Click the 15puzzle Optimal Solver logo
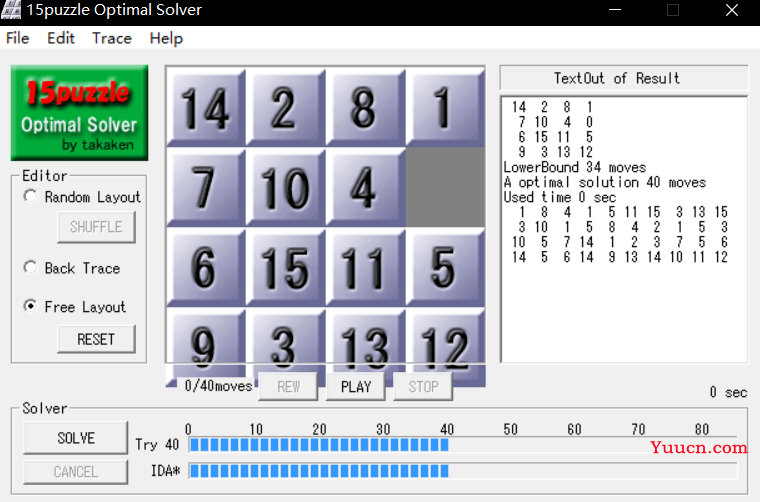 coord(79,112)
